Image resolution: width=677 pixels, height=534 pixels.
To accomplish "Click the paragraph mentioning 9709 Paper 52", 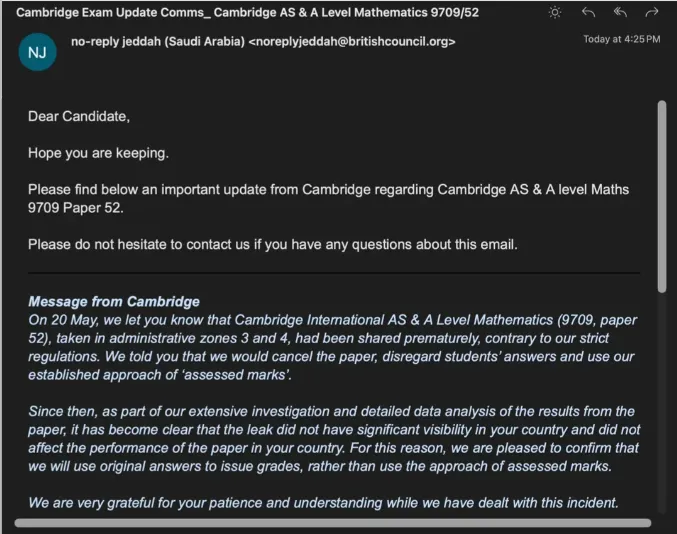I will click(x=329, y=199).
